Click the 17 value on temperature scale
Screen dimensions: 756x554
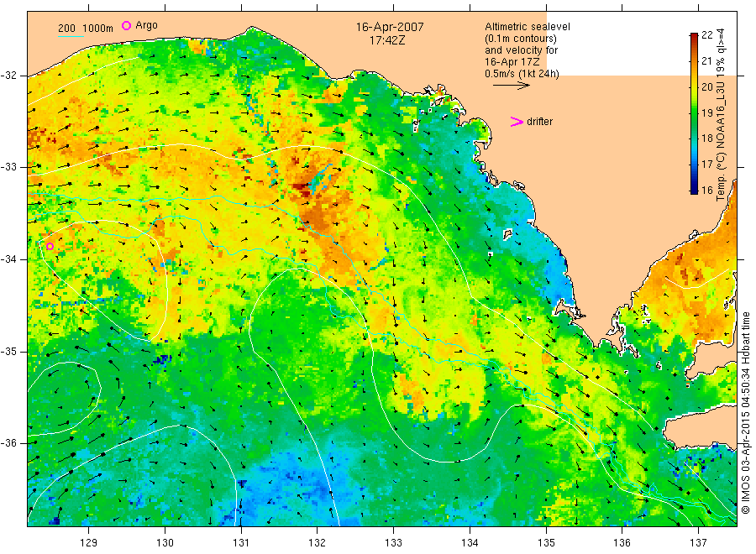pos(706,165)
